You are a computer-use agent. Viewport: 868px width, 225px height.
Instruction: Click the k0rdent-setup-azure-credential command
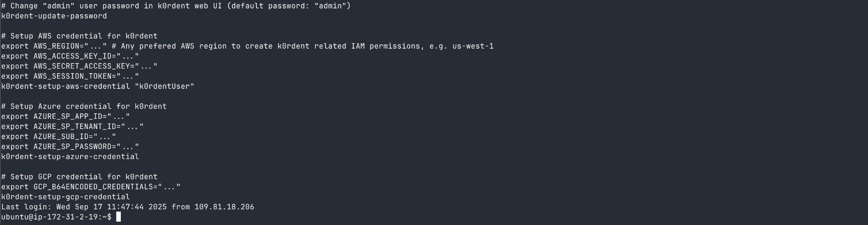click(x=70, y=156)
